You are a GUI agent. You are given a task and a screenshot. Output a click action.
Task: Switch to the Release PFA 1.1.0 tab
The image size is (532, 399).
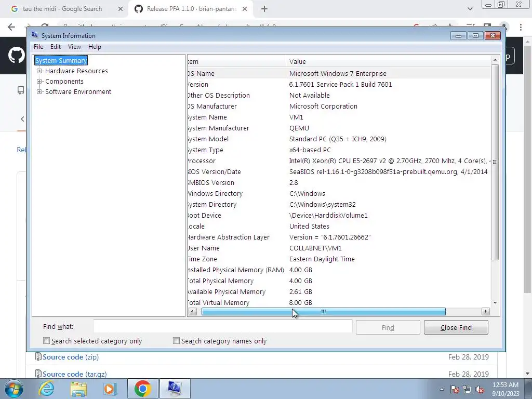[x=191, y=9]
